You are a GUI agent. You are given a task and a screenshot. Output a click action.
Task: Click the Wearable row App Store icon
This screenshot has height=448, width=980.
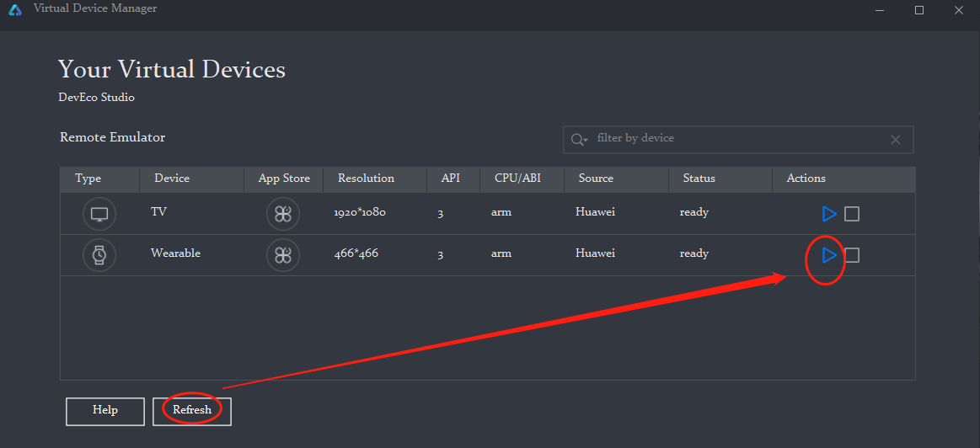[282, 254]
